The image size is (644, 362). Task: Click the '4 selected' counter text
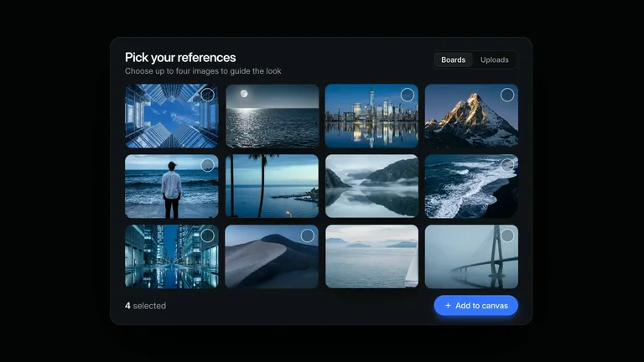point(145,306)
